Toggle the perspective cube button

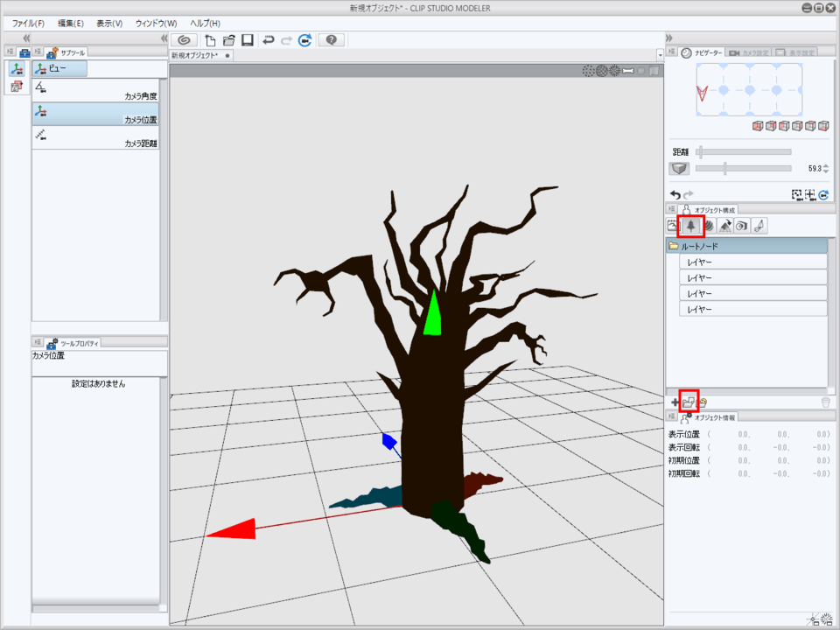(679, 169)
